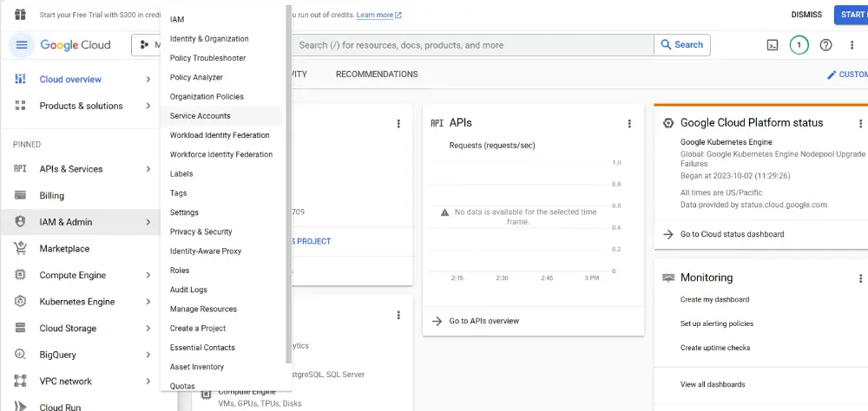The width and height of the screenshot is (868, 411).
Task: Follow the Learn more link
Action: click(379, 15)
